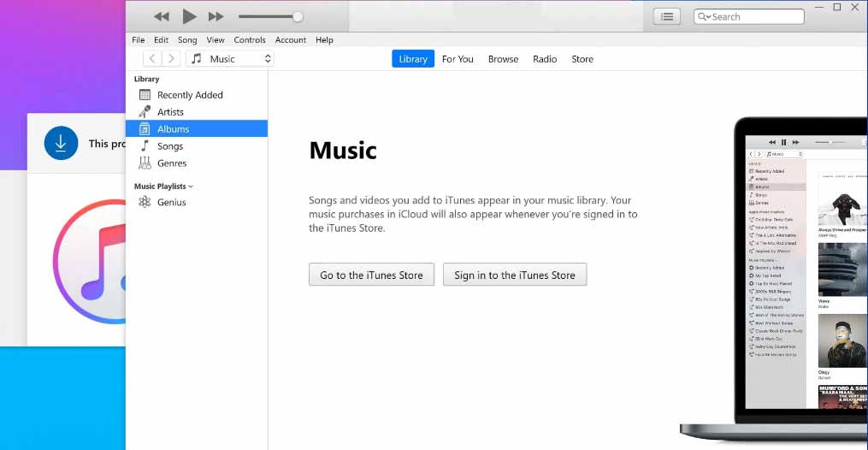
Task: Collapse the Music Playlists section
Action: point(191,187)
